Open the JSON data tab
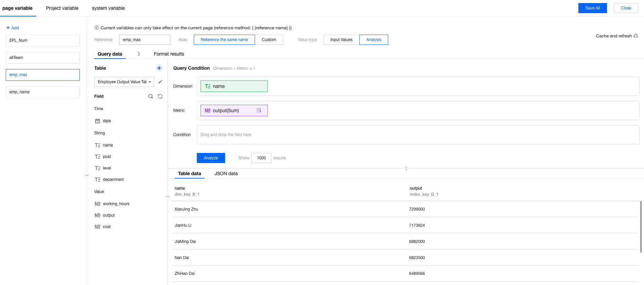This screenshot has width=644, height=285. 226,173
